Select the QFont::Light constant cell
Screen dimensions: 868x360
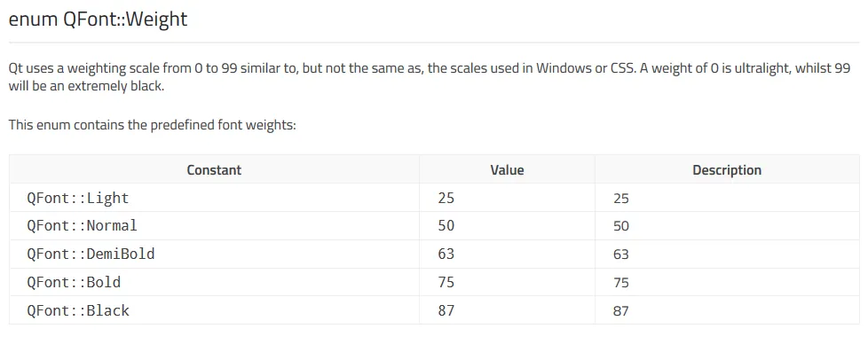pyautogui.click(x=78, y=198)
